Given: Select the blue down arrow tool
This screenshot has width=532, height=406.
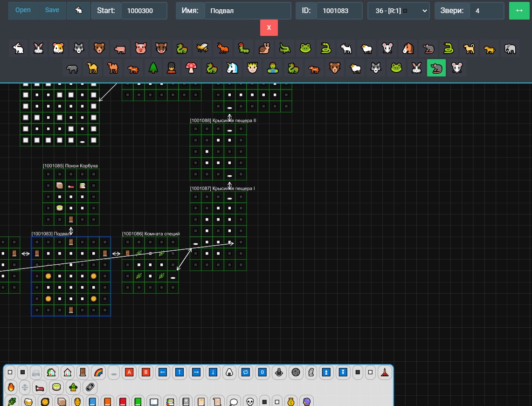Looking at the screenshot, I should (x=213, y=372).
